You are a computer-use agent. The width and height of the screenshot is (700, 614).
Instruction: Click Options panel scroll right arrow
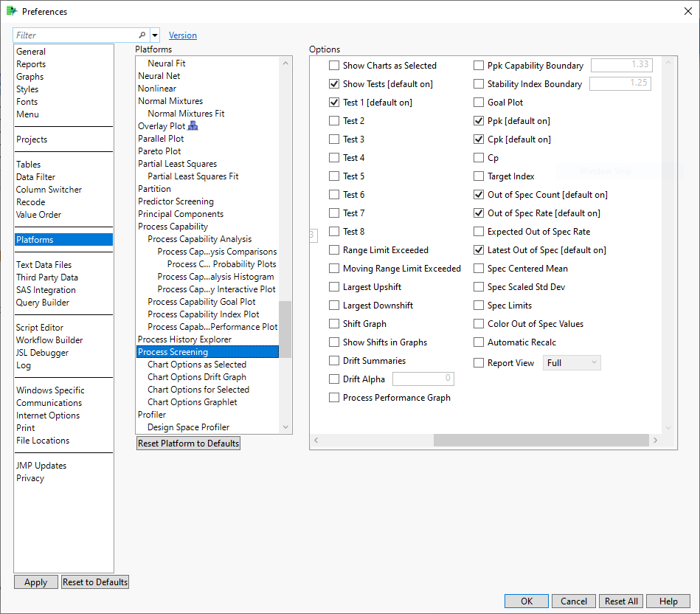(655, 441)
